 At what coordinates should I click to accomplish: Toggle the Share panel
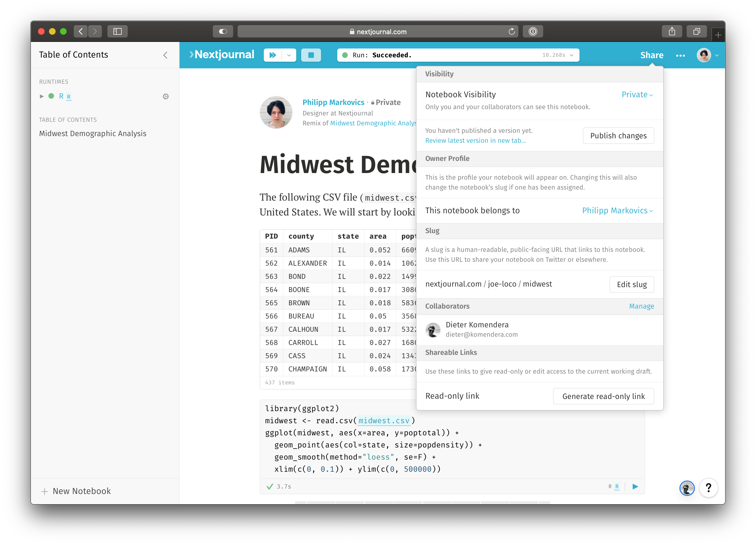[652, 55]
